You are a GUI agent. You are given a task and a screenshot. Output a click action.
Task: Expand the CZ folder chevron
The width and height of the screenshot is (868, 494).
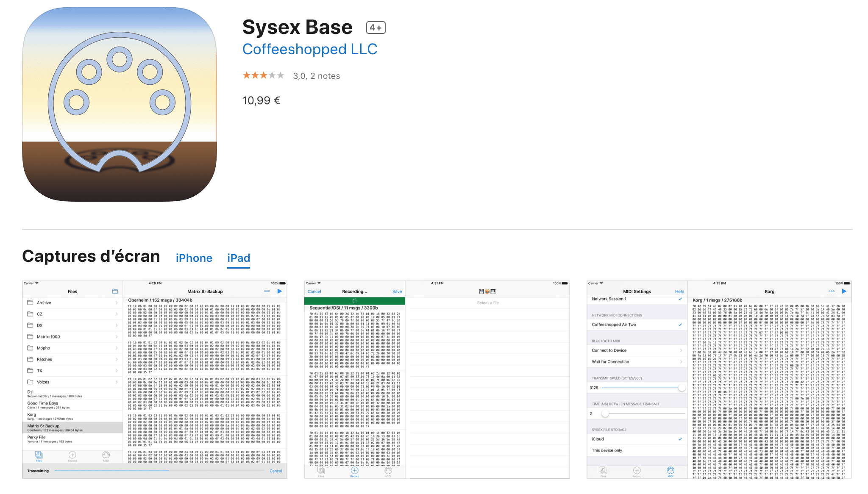(117, 314)
